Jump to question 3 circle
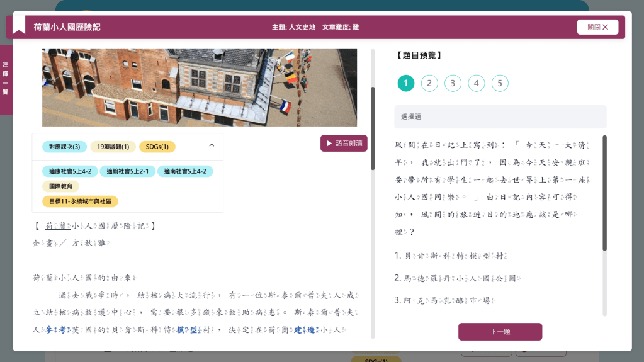Image resolution: width=644 pixels, height=362 pixels. click(453, 83)
